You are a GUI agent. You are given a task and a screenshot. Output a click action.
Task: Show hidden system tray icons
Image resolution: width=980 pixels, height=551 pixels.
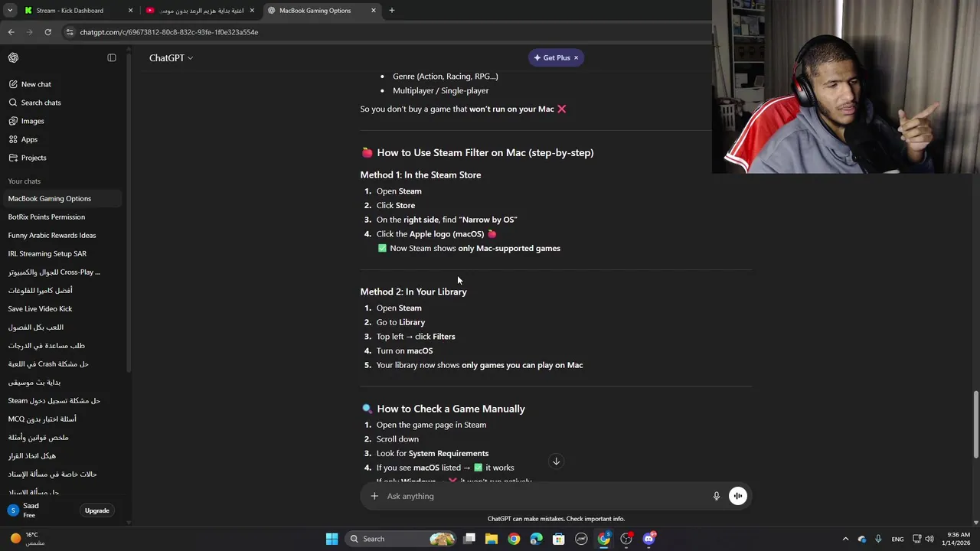tap(845, 539)
